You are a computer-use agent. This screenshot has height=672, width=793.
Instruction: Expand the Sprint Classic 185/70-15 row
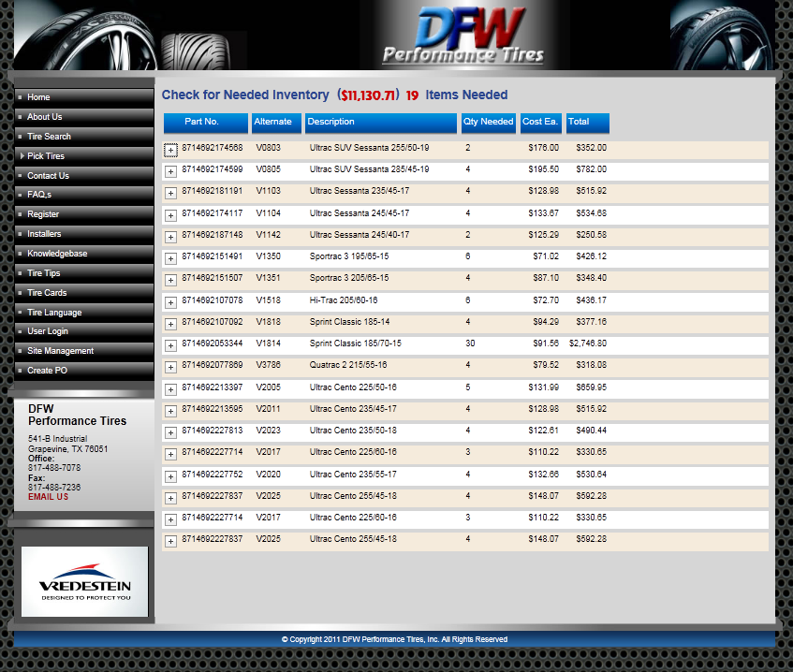pyautogui.click(x=170, y=346)
